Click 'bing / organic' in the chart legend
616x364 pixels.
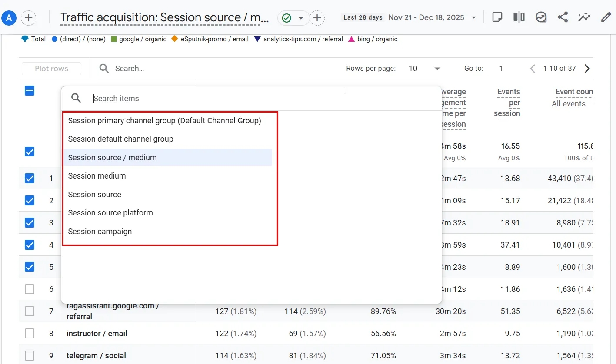pyautogui.click(x=373, y=39)
